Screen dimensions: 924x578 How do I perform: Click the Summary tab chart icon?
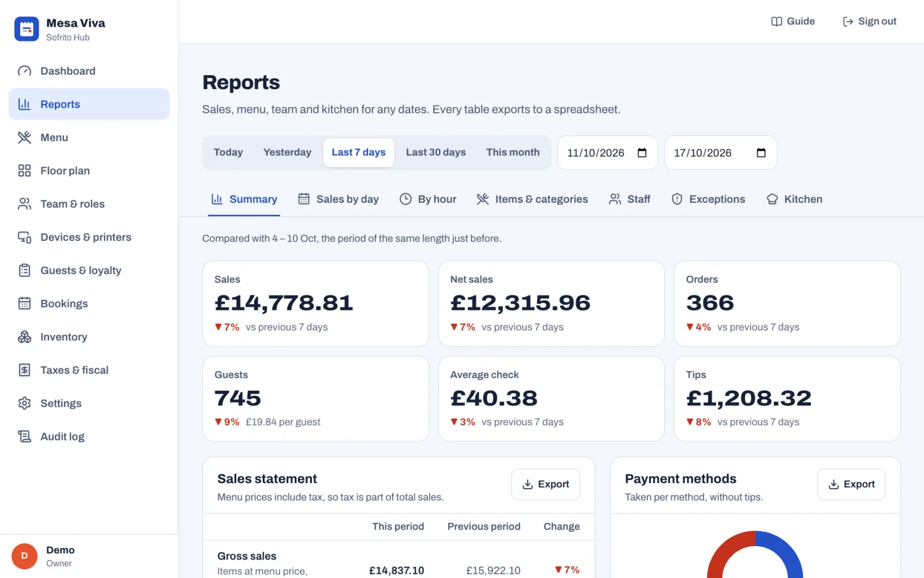click(217, 199)
